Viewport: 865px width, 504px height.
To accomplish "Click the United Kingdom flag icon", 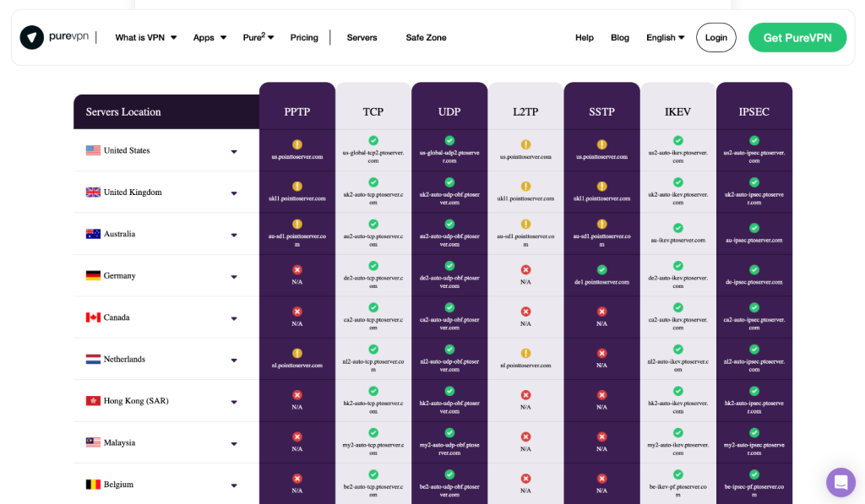I will 93,192.
